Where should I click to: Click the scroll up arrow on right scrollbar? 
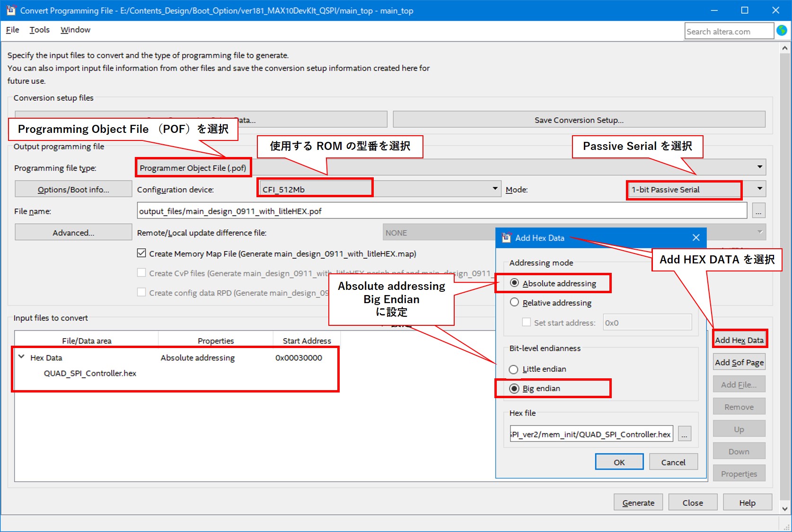click(785, 48)
